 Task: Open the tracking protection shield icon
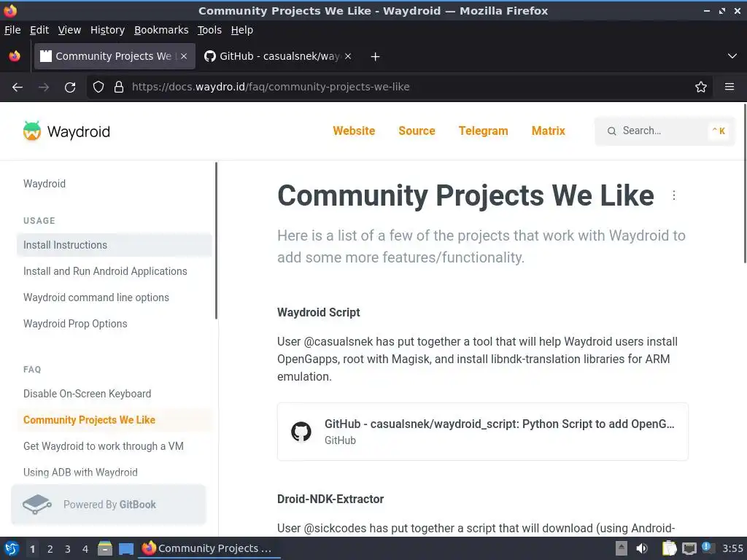[x=98, y=87]
